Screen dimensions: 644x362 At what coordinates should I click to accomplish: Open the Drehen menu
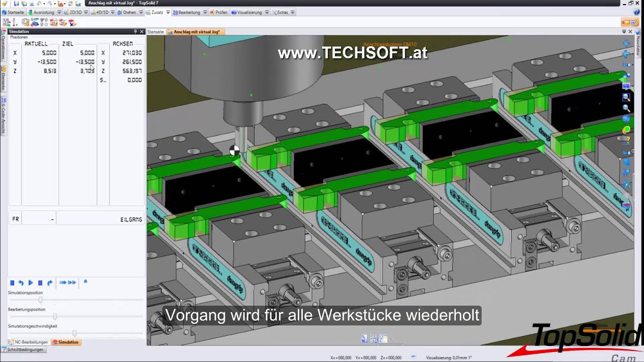pyautogui.click(x=127, y=12)
